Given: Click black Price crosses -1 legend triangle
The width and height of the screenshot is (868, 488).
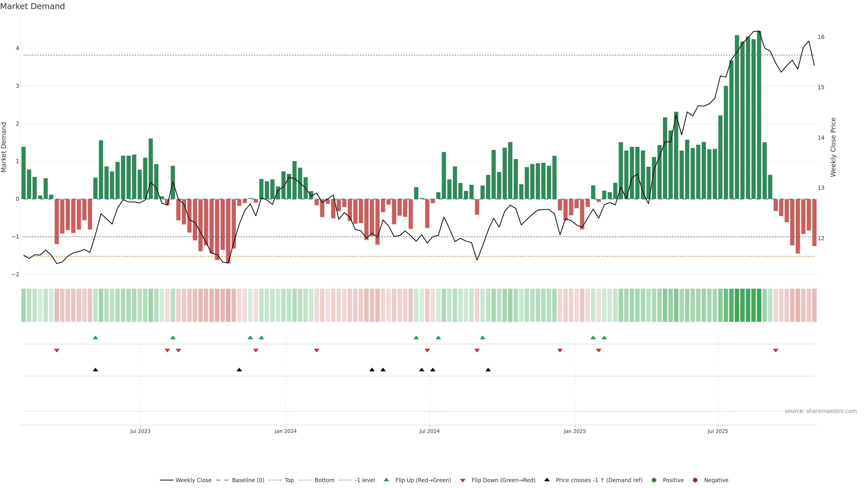Looking at the screenshot, I should 547,480.
